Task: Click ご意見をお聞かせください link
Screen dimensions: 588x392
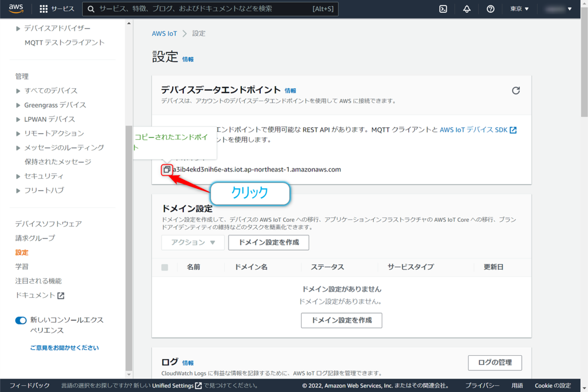Action: (64, 348)
